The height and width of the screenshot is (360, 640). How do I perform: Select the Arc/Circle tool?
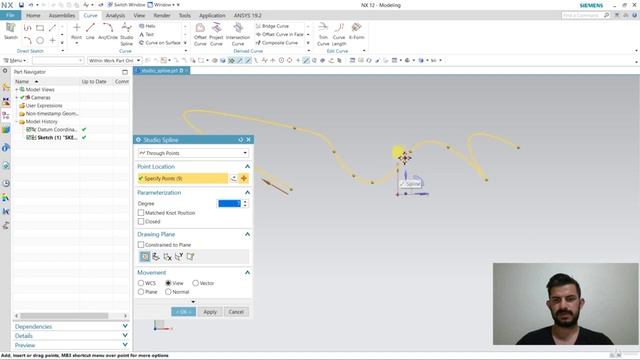click(x=108, y=32)
